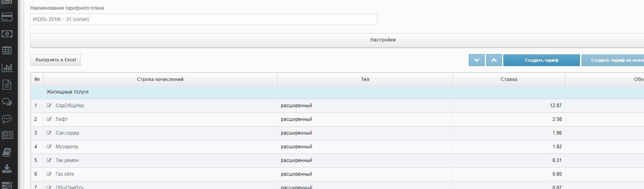Click the Создать тариф button

[x=541, y=60]
